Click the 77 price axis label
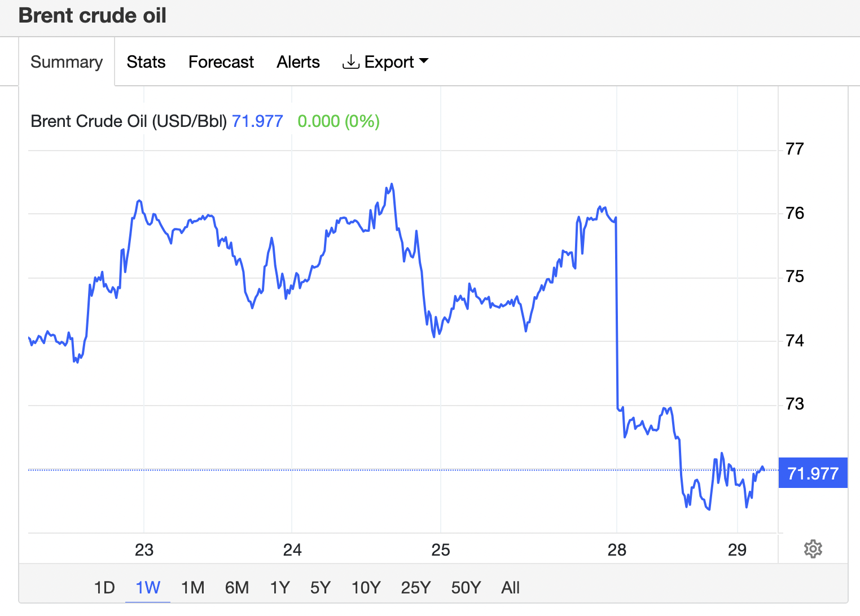860x616 pixels. tap(795, 149)
